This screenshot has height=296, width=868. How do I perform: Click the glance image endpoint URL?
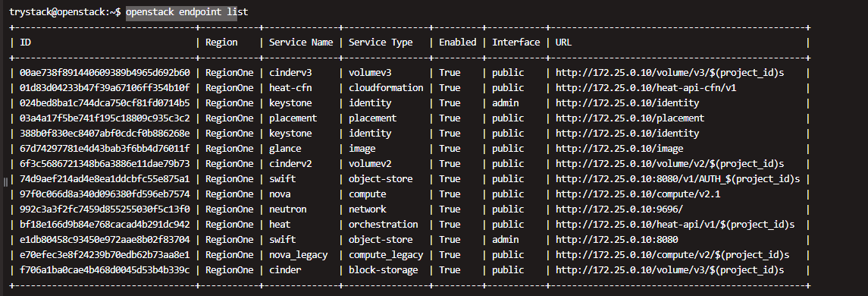pyautogui.click(x=619, y=149)
